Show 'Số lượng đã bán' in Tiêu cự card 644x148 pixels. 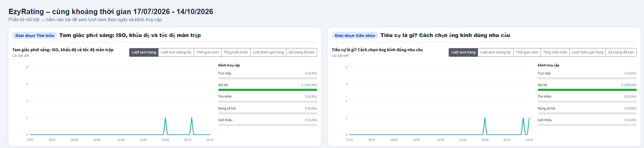621,52
